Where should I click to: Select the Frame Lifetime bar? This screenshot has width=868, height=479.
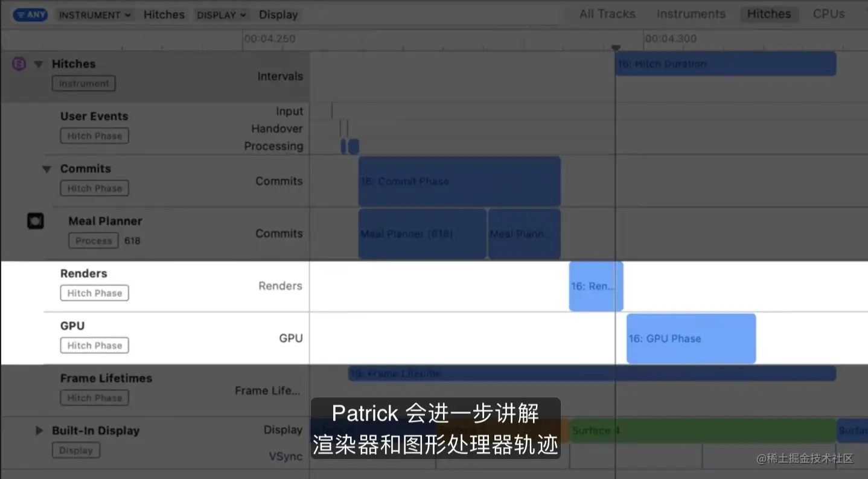pyautogui.click(x=592, y=373)
